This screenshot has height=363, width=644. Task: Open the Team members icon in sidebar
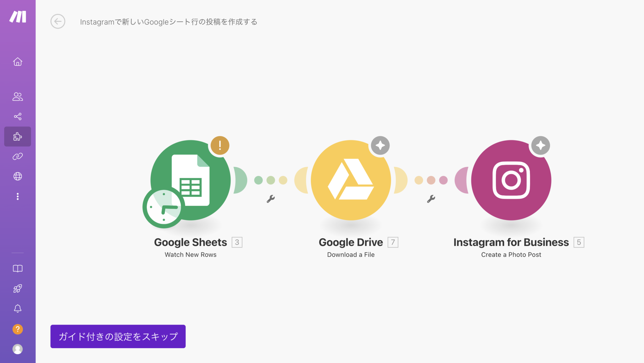tap(18, 97)
